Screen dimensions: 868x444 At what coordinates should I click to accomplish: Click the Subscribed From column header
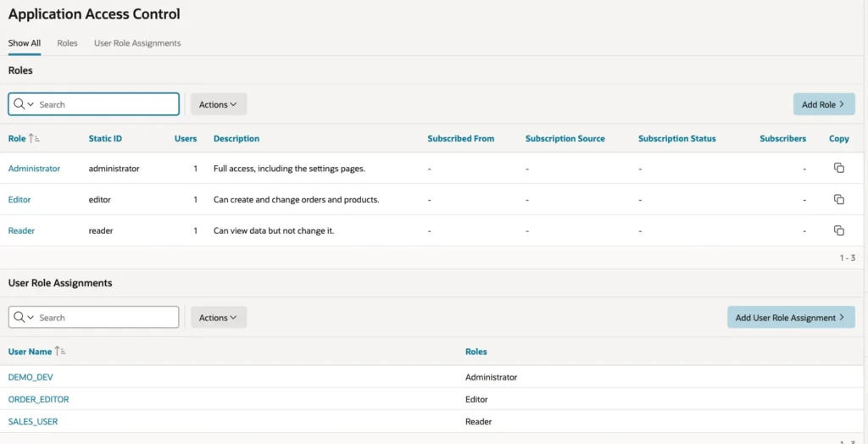(x=461, y=138)
